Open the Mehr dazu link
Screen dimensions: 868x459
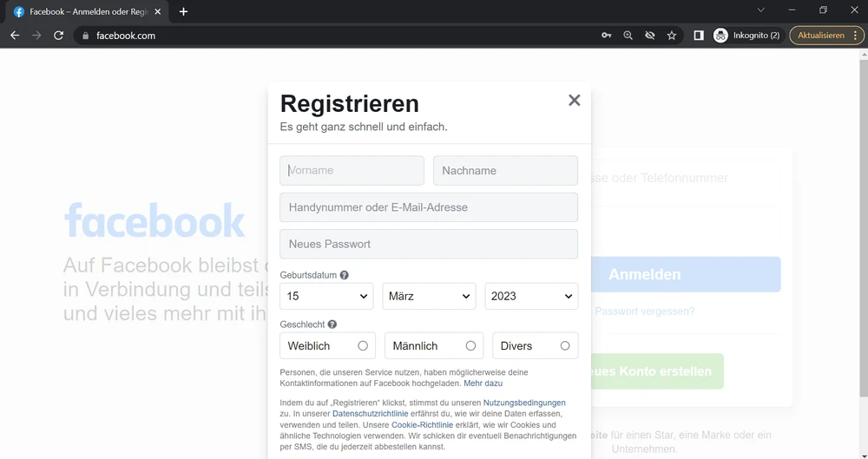[x=483, y=384]
